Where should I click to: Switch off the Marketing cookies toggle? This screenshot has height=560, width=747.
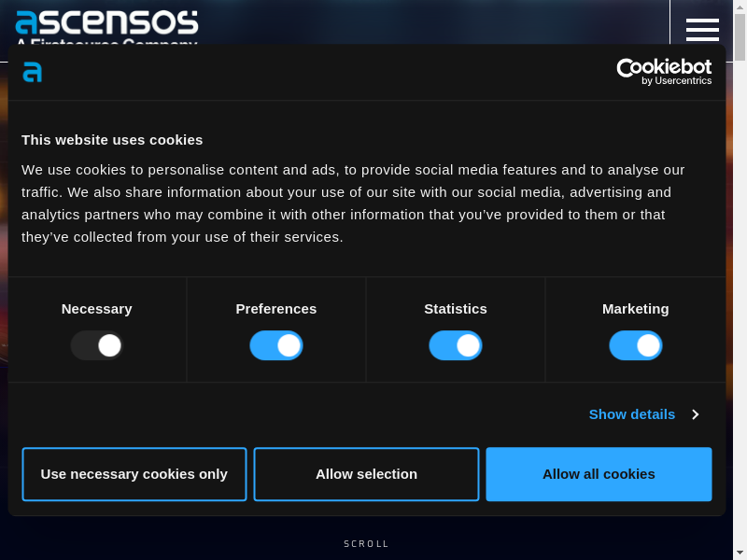pyautogui.click(x=636, y=345)
